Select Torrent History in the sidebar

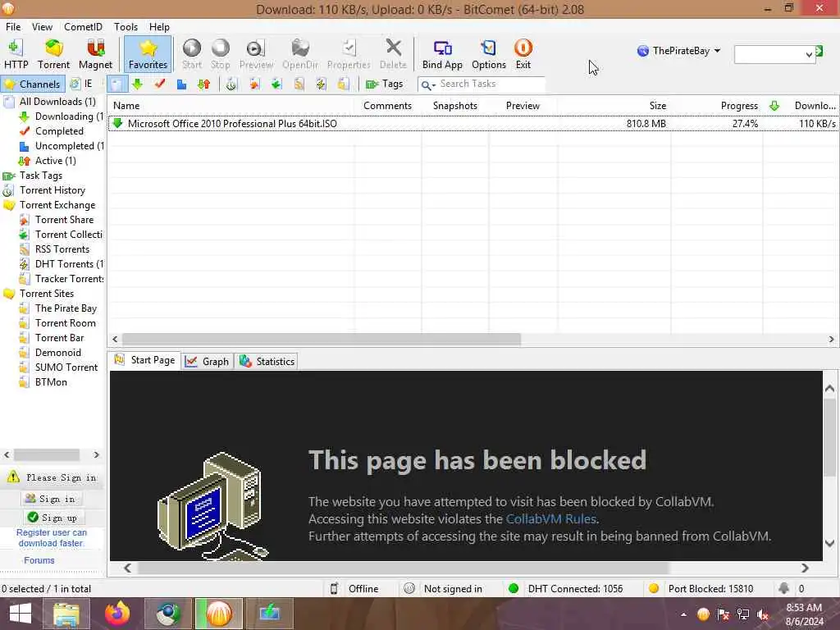(52, 190)
